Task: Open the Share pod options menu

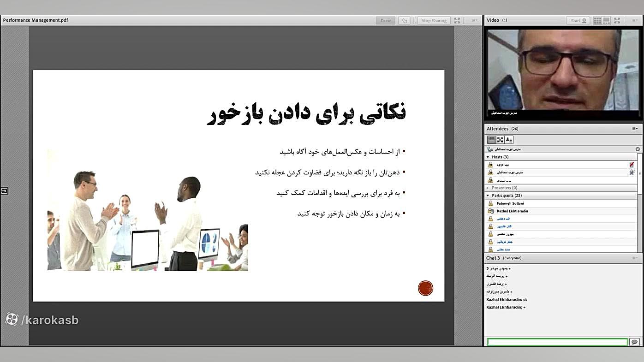Action: click(474, 20)
